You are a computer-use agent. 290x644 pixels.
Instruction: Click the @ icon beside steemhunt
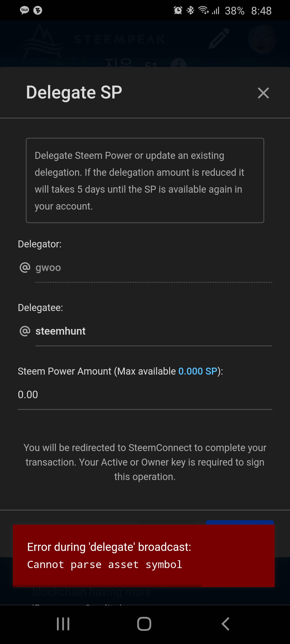[25, 331]
